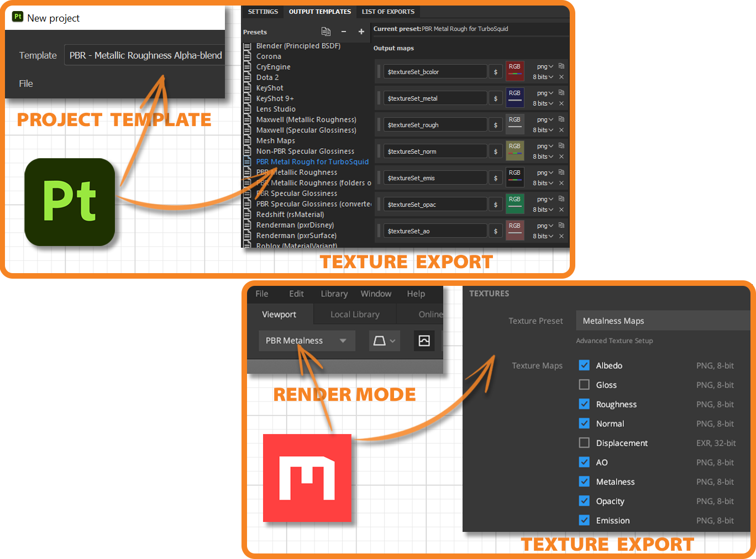
Task: Delete the $textureSet_norm output map
Action: pyautogui.click(x=561, y=156)
